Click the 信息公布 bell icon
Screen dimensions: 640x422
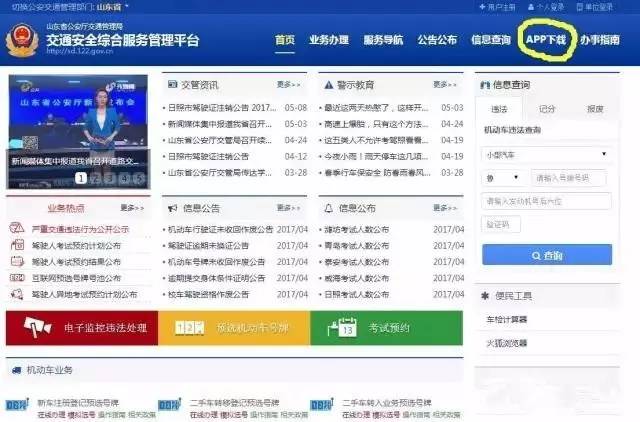pyautogui.click(x=329, y=208)
